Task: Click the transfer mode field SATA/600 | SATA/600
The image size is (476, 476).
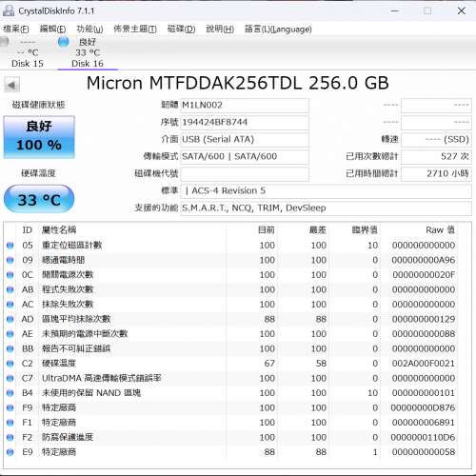Action: click(245, 156)
